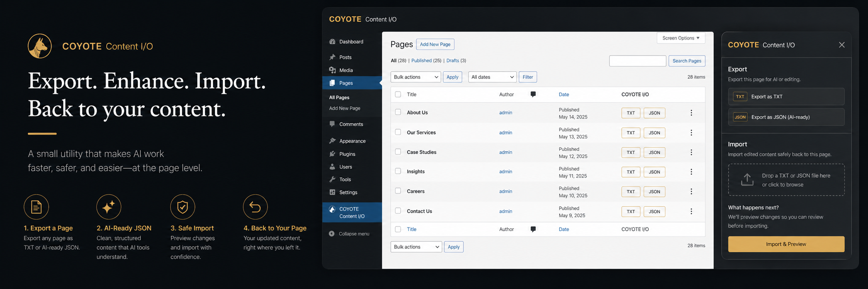Click the top Apply button
Image resolution: width=868 pixels, height=289 pixels.
point(452,77)
